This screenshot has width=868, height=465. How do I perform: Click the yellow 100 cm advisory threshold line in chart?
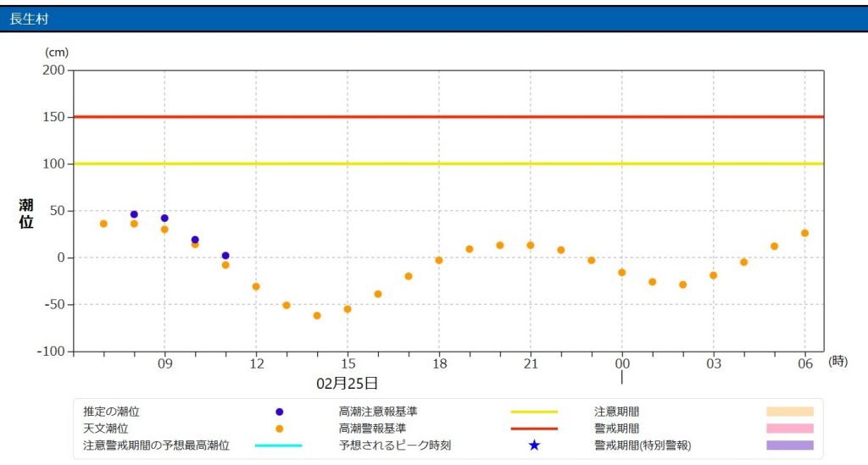coord(448,163)
